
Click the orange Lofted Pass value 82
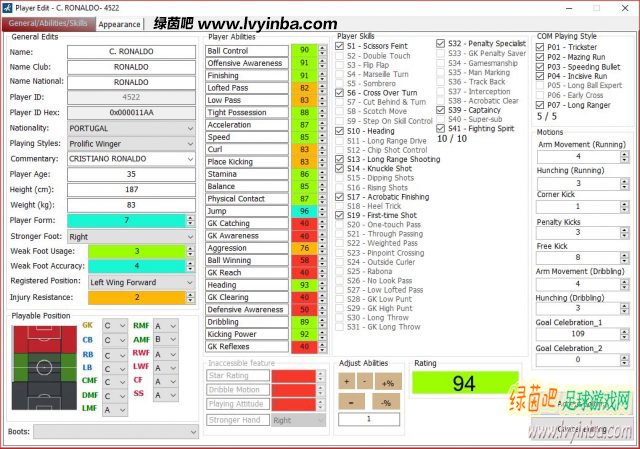[x=304, y=88]
